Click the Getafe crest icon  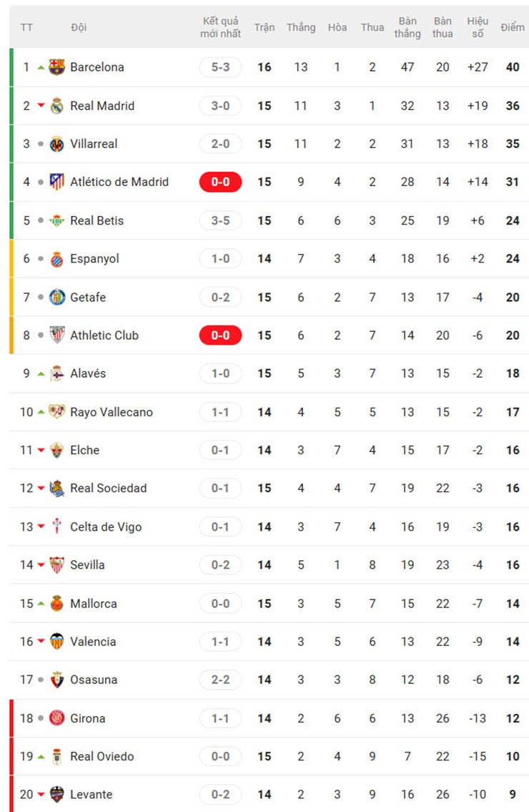(57, 297)
